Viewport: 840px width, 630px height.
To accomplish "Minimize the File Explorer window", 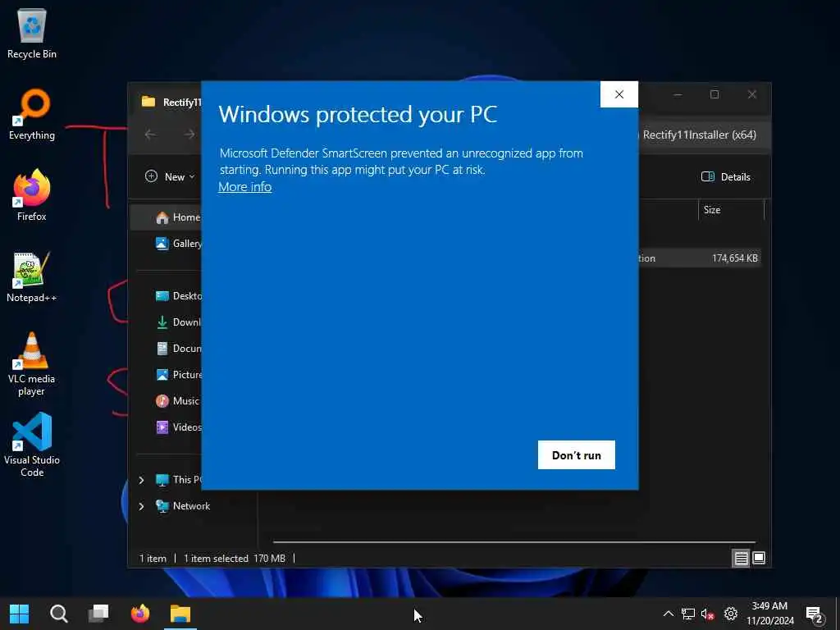I will point(678,95).
